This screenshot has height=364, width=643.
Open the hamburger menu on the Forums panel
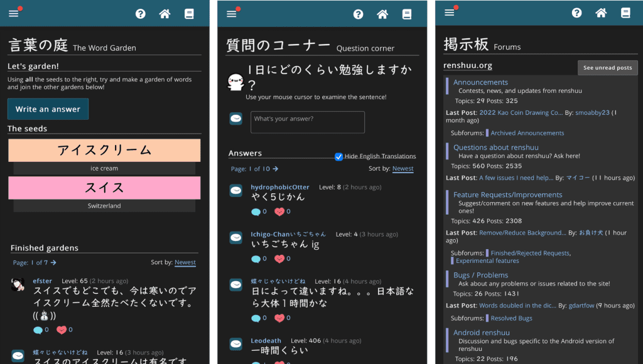(x=450, y=13)
